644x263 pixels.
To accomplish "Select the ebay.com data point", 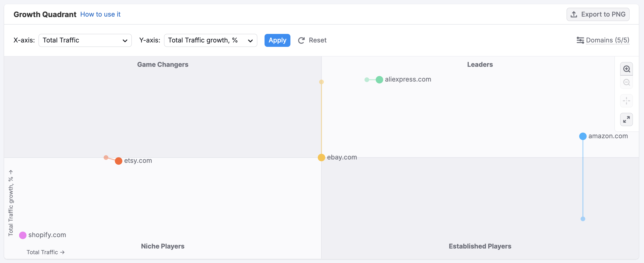I will 321,157.
